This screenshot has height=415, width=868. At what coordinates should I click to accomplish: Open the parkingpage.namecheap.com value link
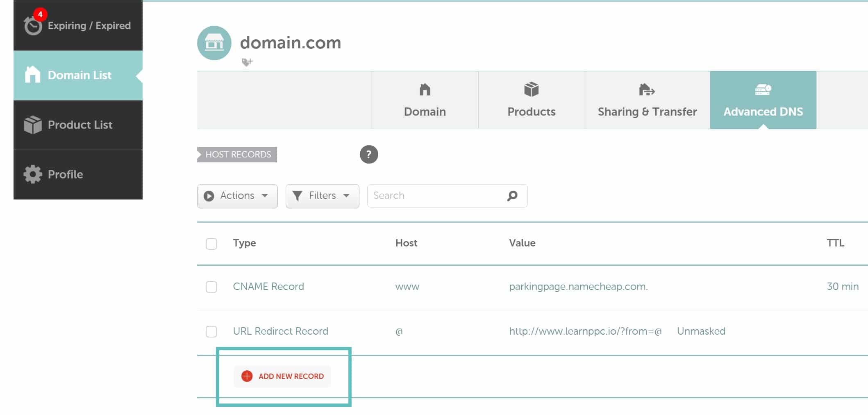578,287
